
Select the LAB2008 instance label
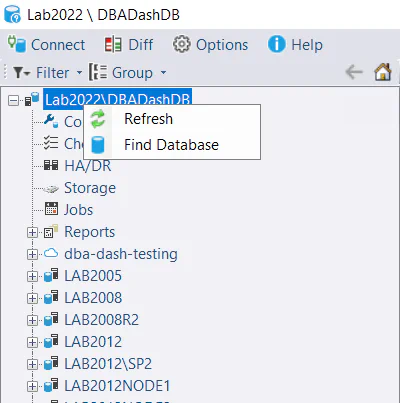click(93, 298)
